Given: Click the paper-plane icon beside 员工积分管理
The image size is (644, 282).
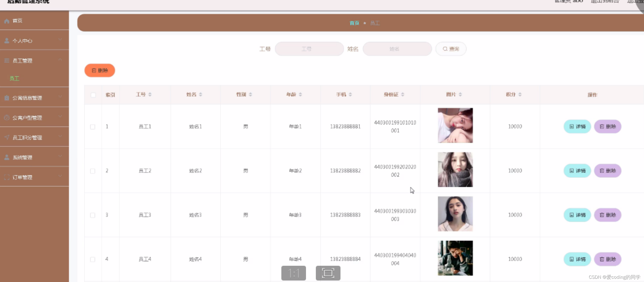Looking at the screenshot, I should (7, 137).
